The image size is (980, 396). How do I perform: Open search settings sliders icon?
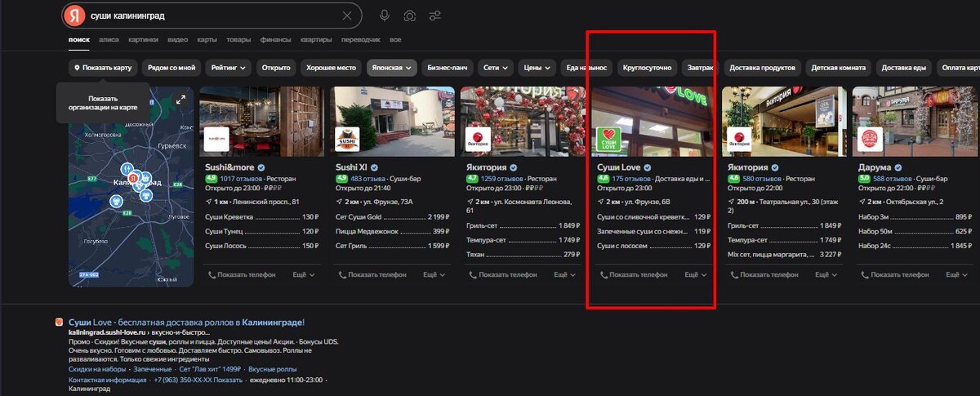[434, 16]
